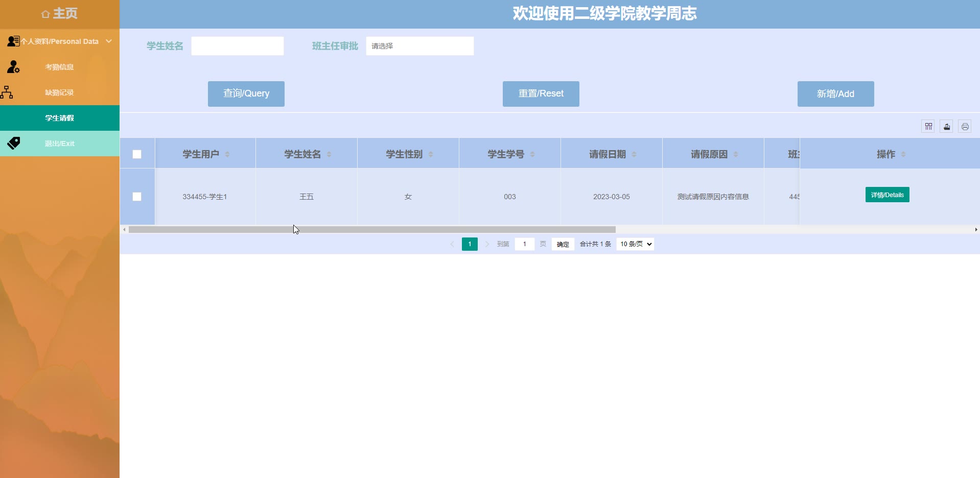Open 详情/Details for student 王五

coord(888,195)
